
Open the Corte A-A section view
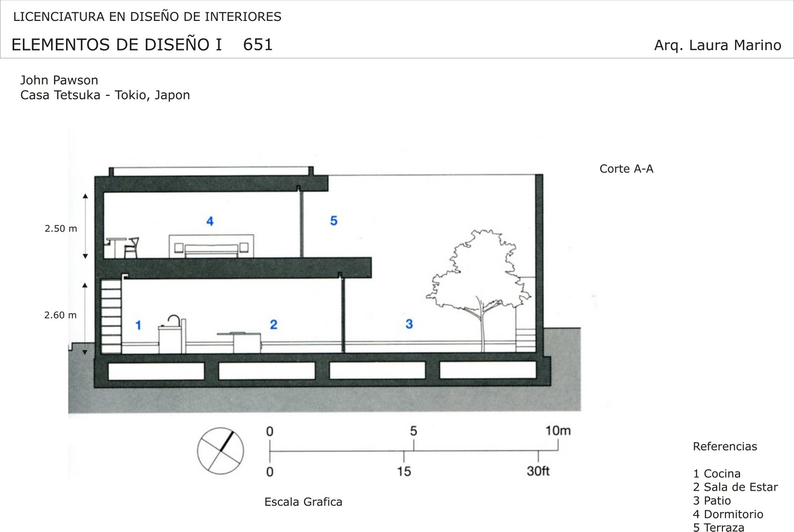627,169
